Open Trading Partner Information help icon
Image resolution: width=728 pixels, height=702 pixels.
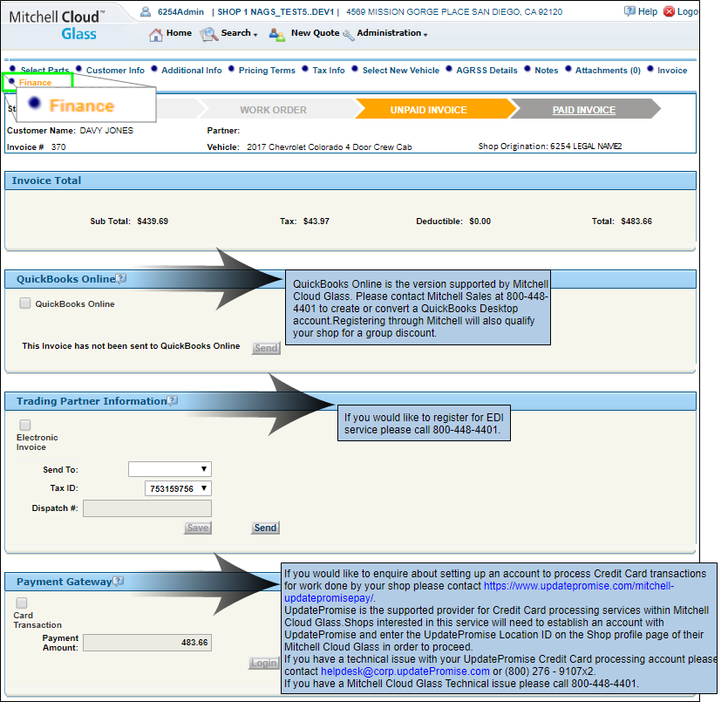click(x=173, y=401)
